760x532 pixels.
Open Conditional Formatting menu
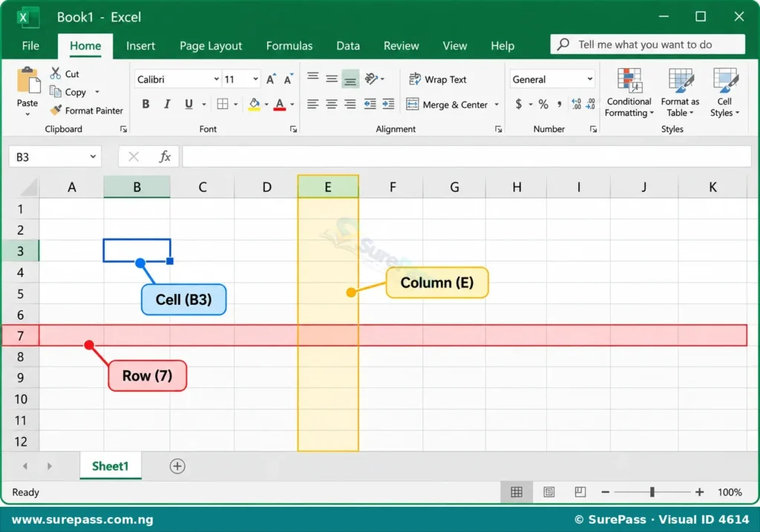coord(629,93)
